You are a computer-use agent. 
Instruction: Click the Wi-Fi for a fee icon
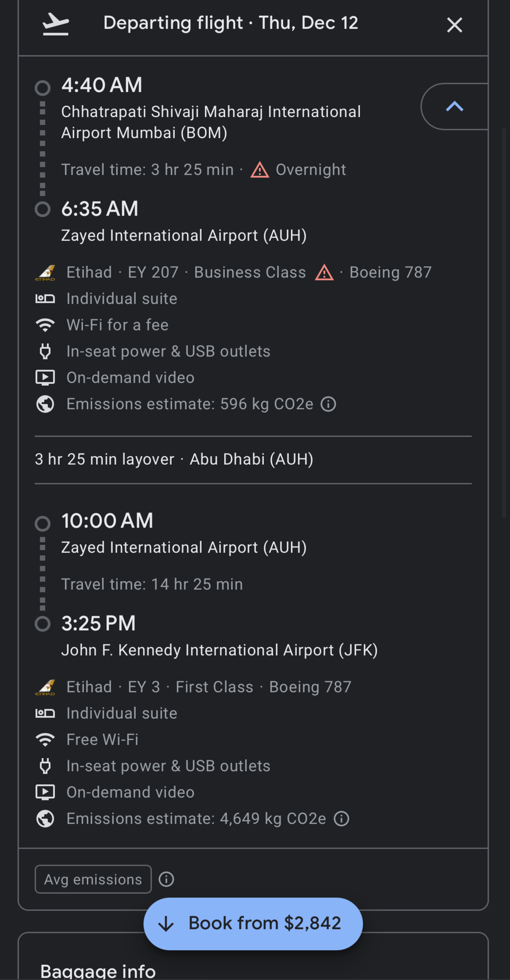(45, 325)
